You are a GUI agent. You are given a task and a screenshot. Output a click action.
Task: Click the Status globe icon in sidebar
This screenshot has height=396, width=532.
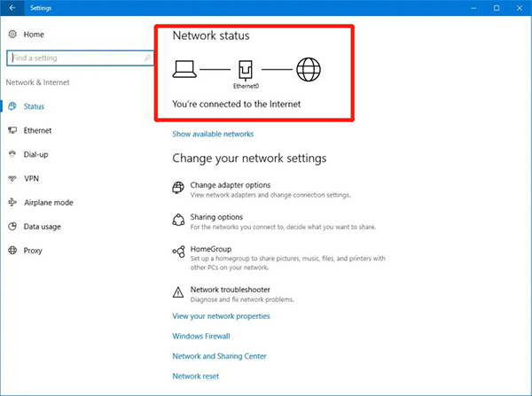pos(12,106)
